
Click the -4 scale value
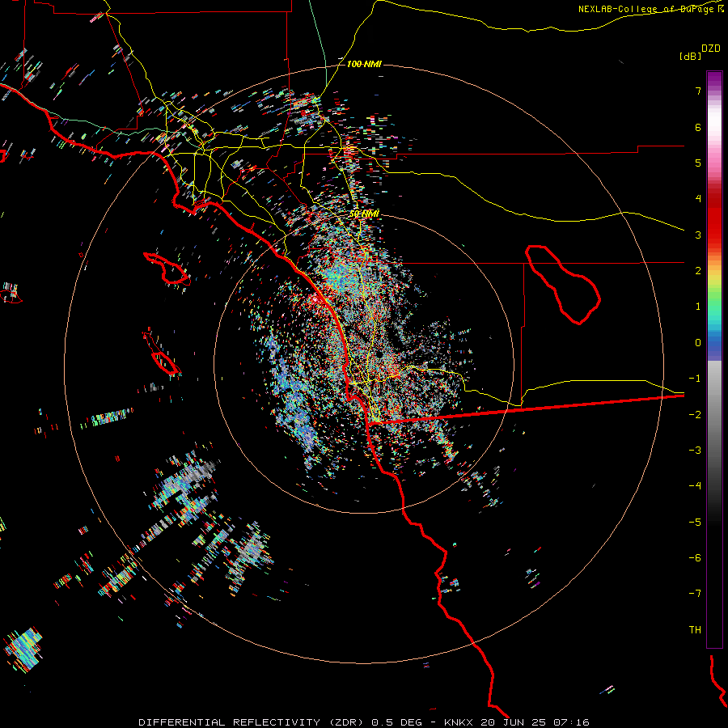(x=695, y=486)
